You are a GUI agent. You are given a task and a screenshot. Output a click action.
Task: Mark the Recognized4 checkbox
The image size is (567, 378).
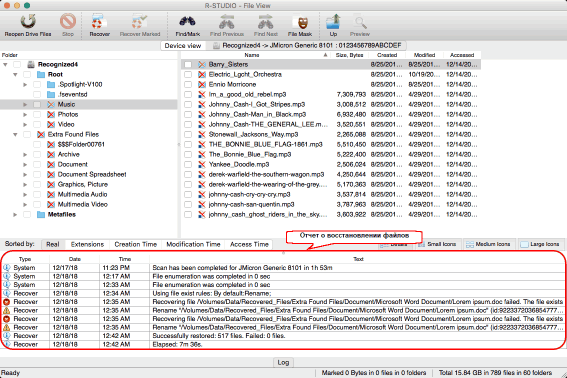click(17, 64)
